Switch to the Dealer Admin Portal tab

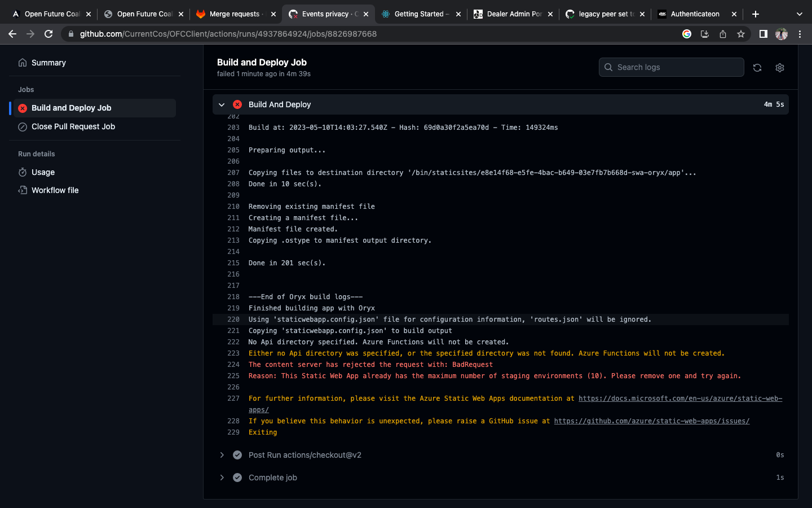[513, 14]
